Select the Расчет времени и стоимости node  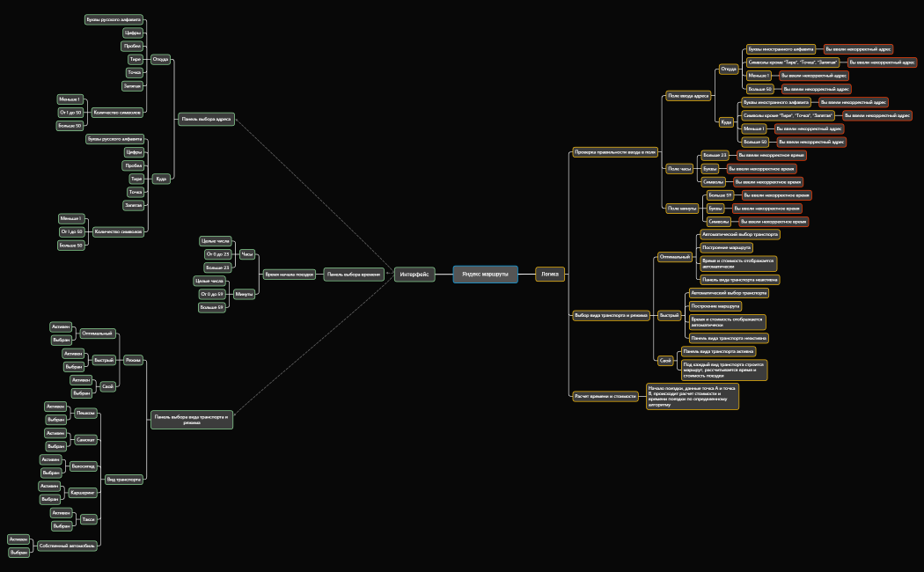(x=605, y=396)
